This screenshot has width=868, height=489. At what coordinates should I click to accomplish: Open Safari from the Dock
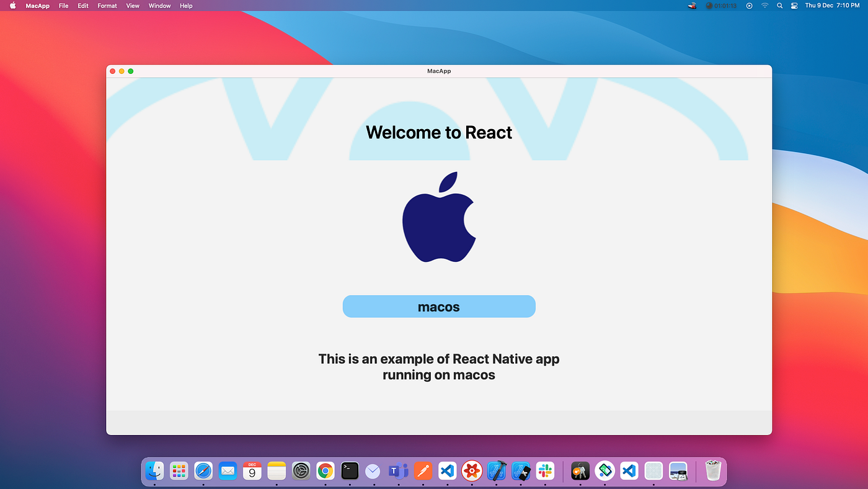[204, 470]
